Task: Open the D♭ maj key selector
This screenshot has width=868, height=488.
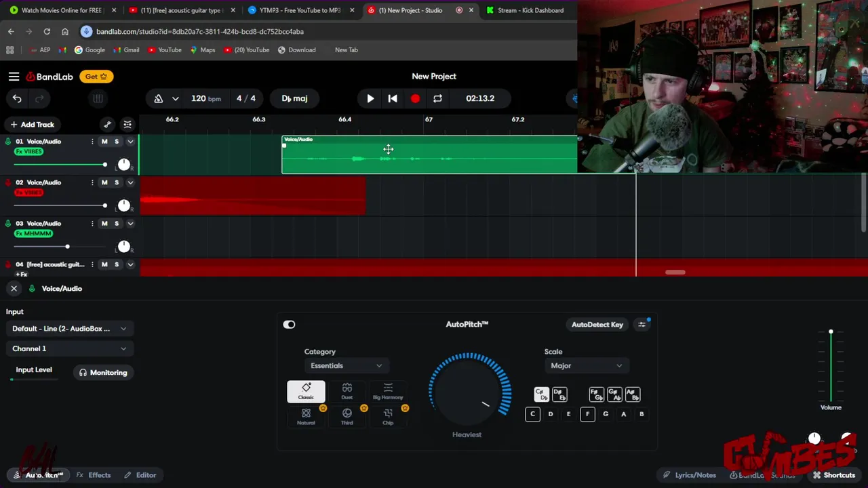Action: pyautogui.click(x=294, y=99)
